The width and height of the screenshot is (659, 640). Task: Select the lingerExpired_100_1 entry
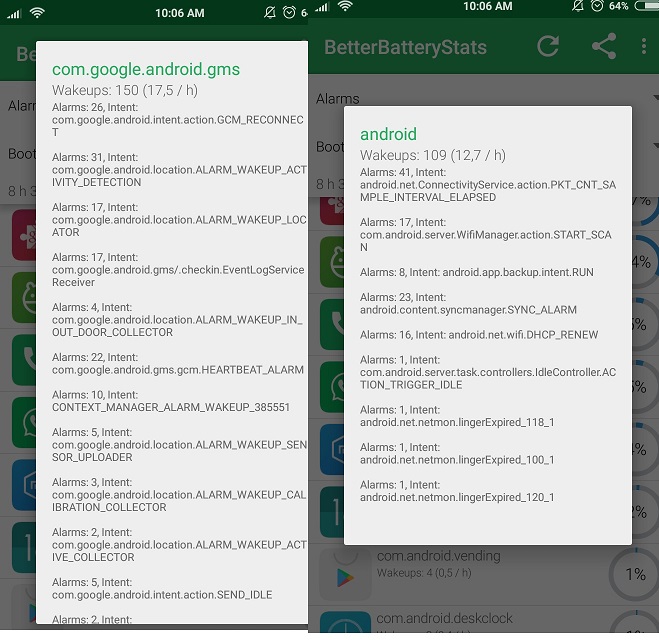[457, 453]
